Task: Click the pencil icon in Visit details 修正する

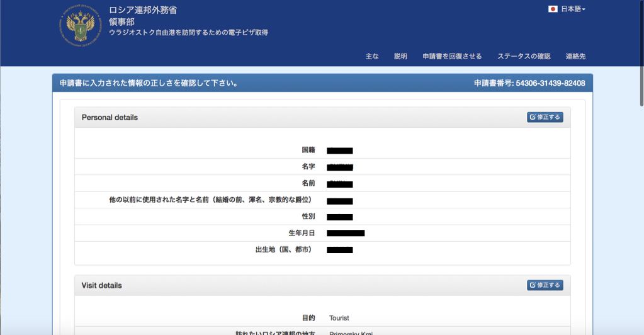Action: pyautogui.click(x=533, y=285)
